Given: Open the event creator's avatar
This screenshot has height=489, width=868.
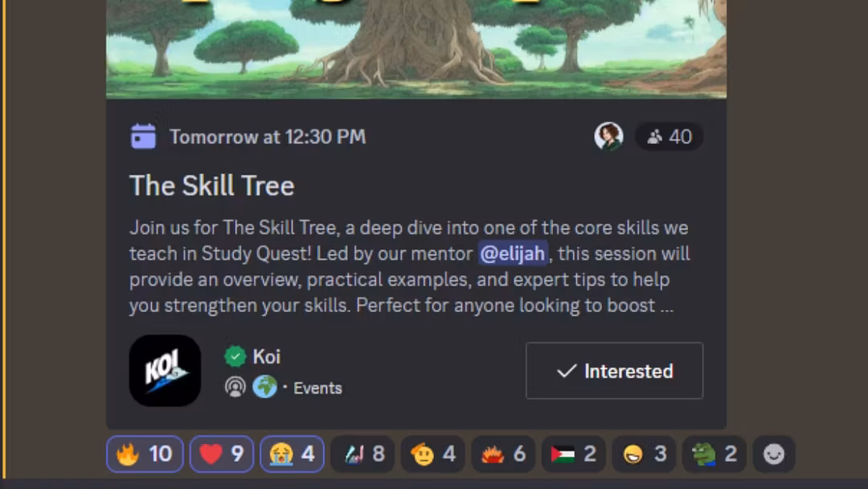Looking at the screenshot, I should [608, 136].
